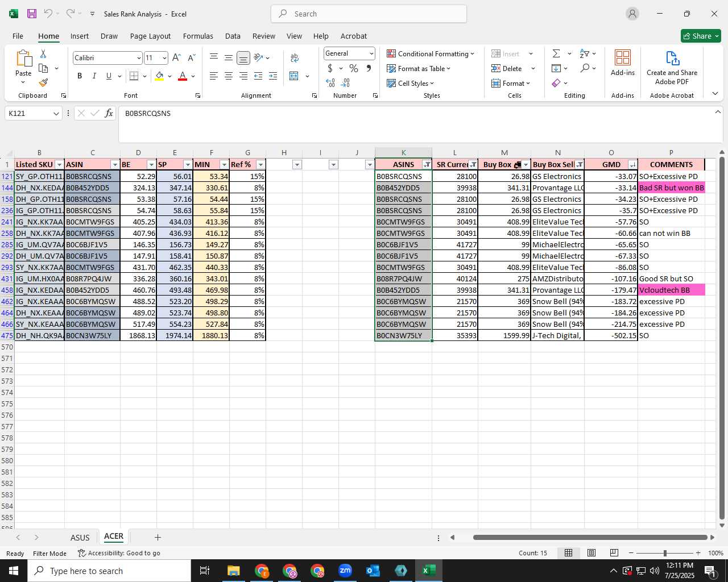
Task: Click Cell Styles button
Action: click(x=410, y=83)
